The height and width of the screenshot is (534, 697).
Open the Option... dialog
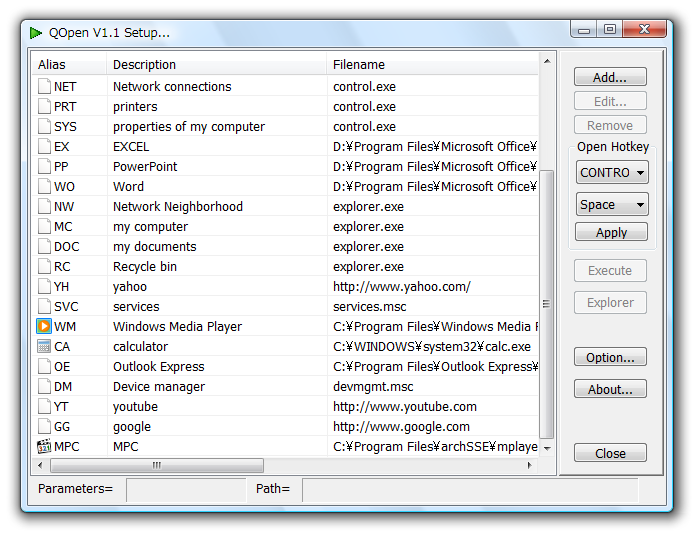[x=610, y=358]
